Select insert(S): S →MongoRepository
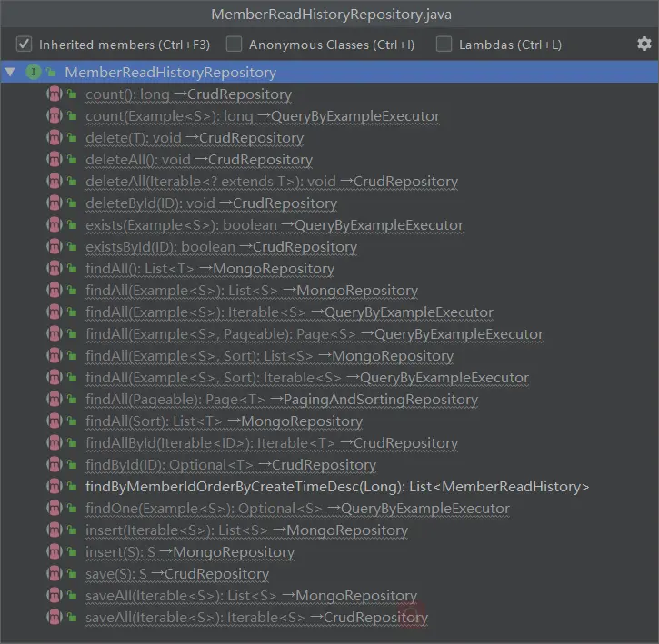The height and width of the screenshot is (644, 659). pos(190,552)
